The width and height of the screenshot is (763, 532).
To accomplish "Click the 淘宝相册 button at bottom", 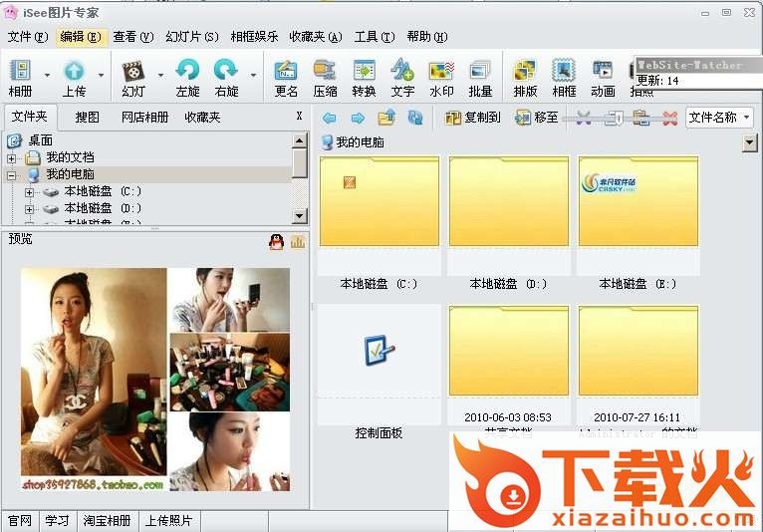I will (x=107, y=521).
